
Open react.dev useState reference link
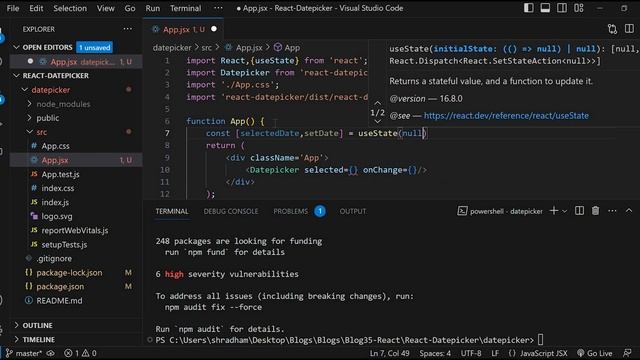[506, 116]
